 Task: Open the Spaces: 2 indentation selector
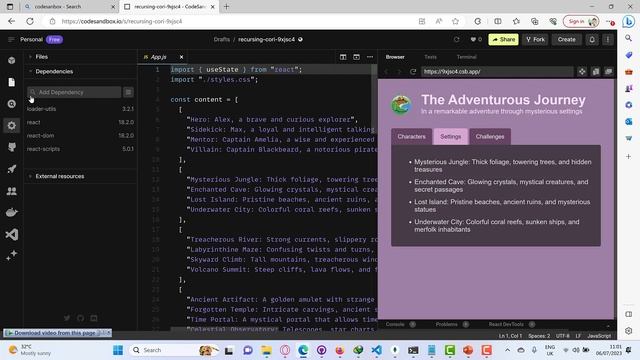pos(539,336)
